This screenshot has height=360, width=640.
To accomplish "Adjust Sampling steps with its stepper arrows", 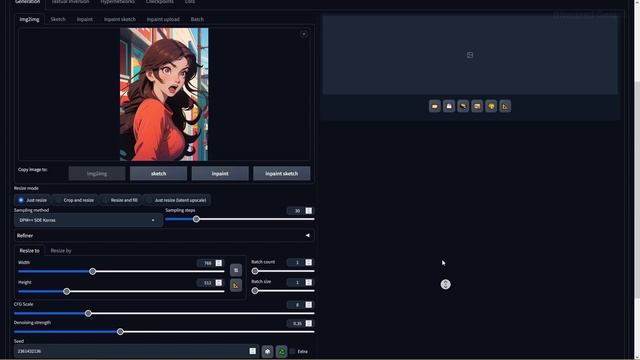I will click(309, 211).
